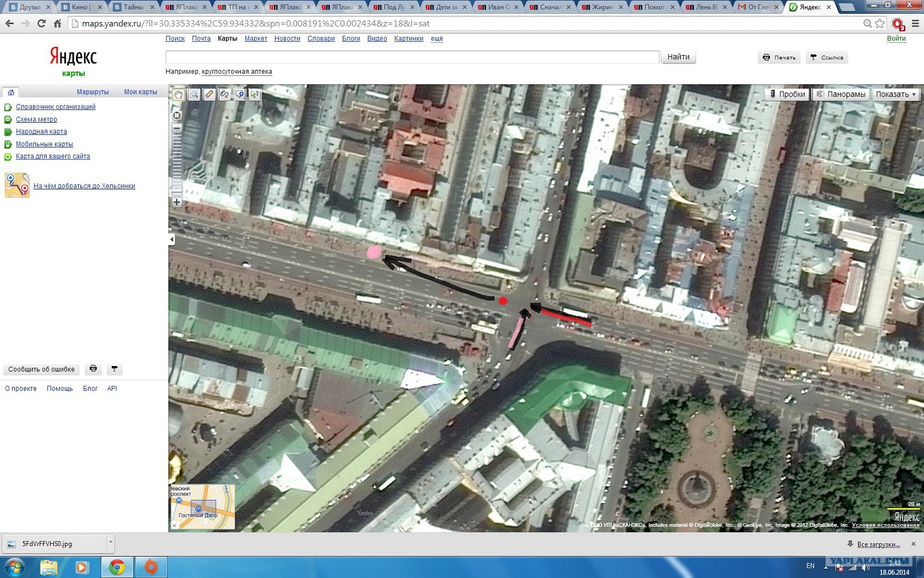Viewport: 924px width, 578px height.
Task: Open download item options arrow
Action: pyautogui.click(x=110, y=543)
